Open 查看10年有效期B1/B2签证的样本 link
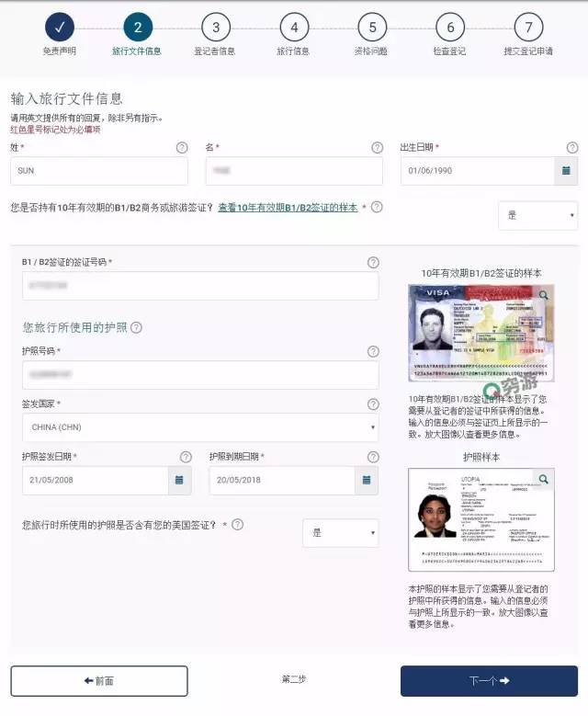This screenshot has height=716, width=588. pyautogui.click(x=288, y=208)
